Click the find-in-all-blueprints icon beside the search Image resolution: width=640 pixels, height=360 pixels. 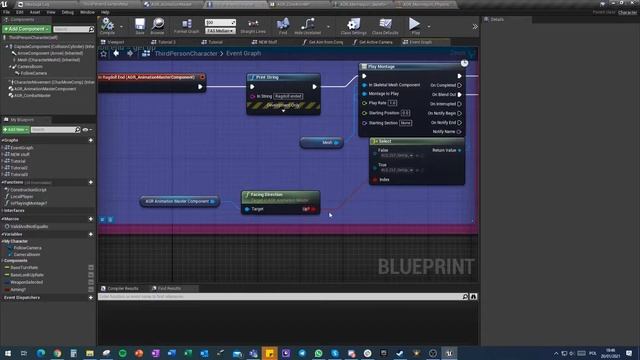[x=473, y=297]
